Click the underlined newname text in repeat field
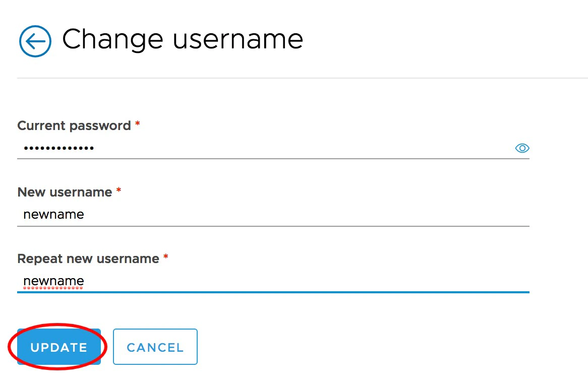This screenshot has height=385, width=588. point(53,281)
